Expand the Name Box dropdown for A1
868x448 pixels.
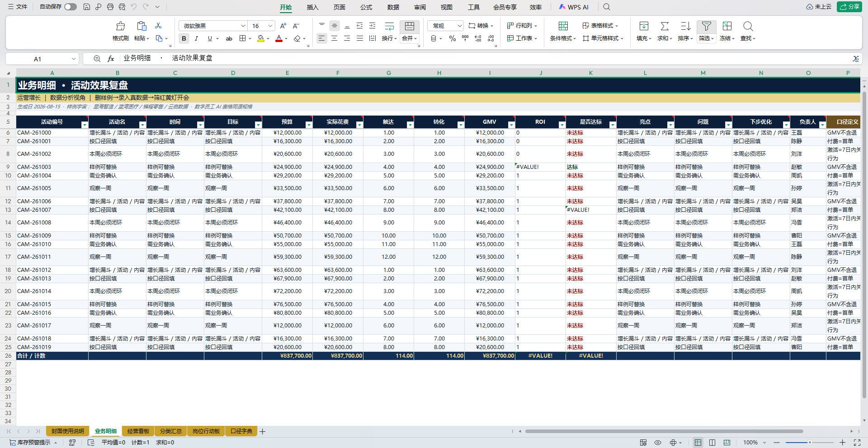[74, 59]
